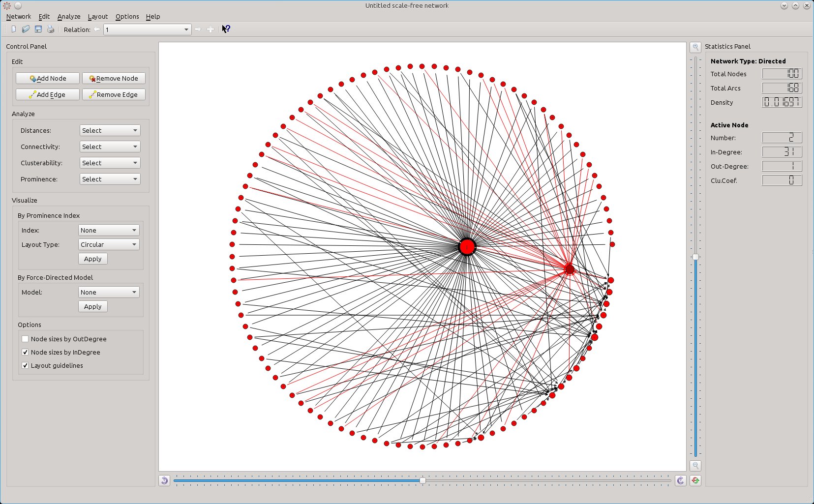Save network with floppy disk icon
The height and width of the screenshot is (504, 814).
pos(38,30)
